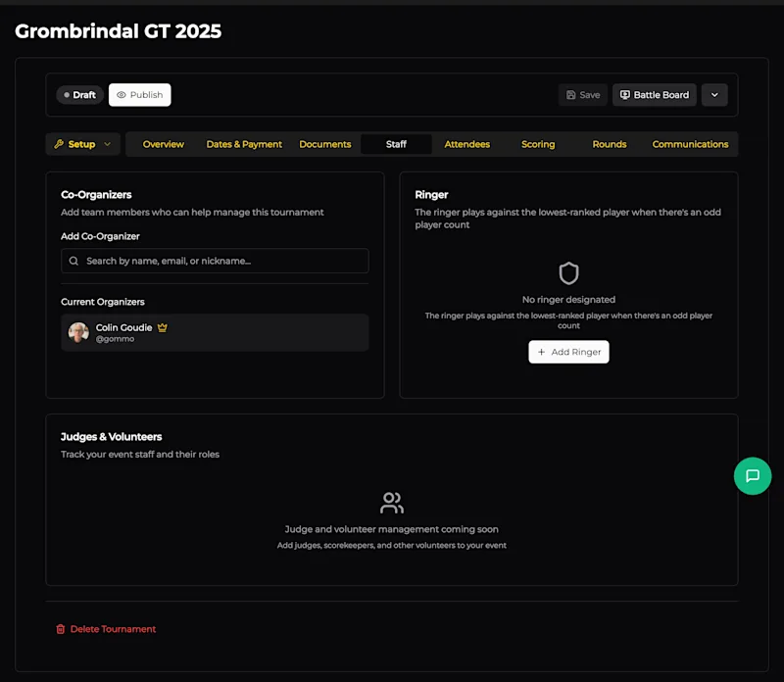
Task: Click the Colin Goudie name
Action: (x=124, y=327)
